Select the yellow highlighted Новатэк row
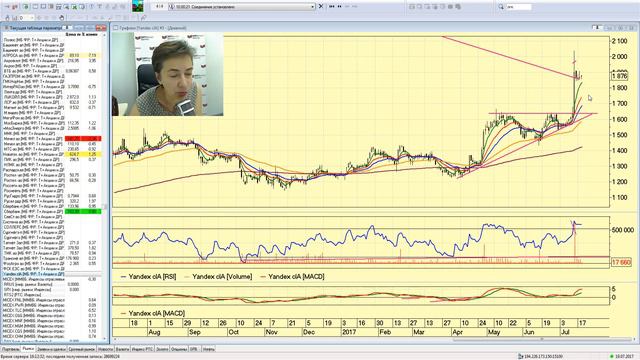Image resolution: width=640 pixels, height=360 pixels. point(52,154)
